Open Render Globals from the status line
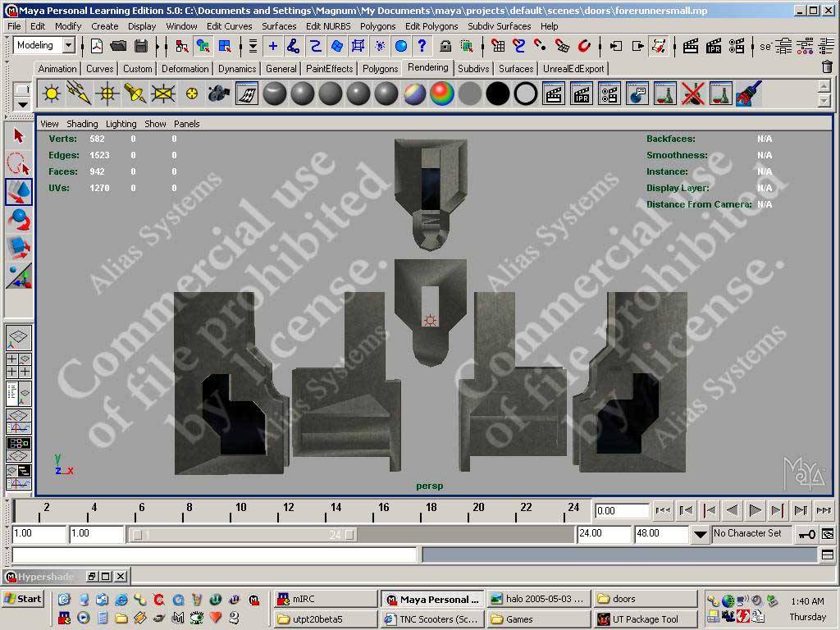Screen dimensions: 840x630 [x=737, y=47]
